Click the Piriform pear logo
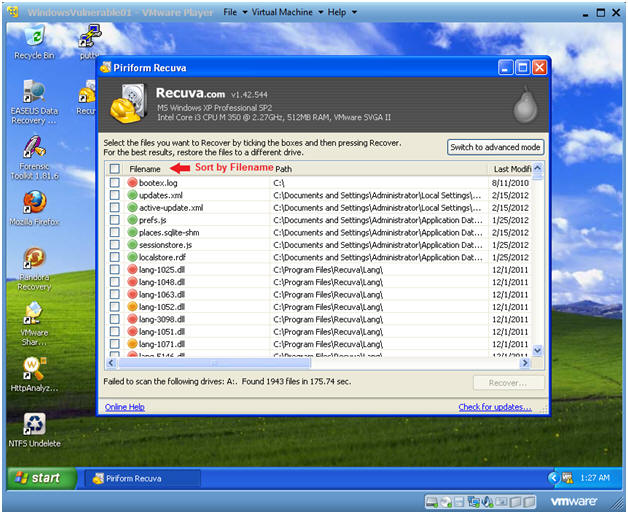This screenshot has width=628, height=514. coord(525,105)
